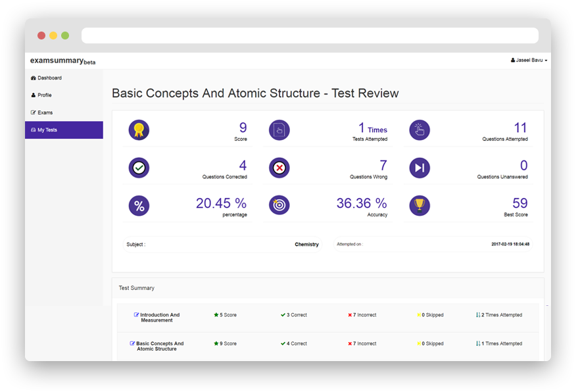Click the percentage symbol icon
This screenshot has height=392, width=580.
tap(139, 205)
